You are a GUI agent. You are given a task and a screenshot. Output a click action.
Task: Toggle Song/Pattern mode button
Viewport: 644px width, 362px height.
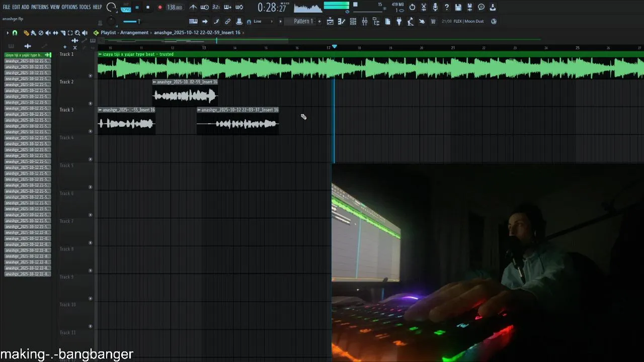pos(126,8)
